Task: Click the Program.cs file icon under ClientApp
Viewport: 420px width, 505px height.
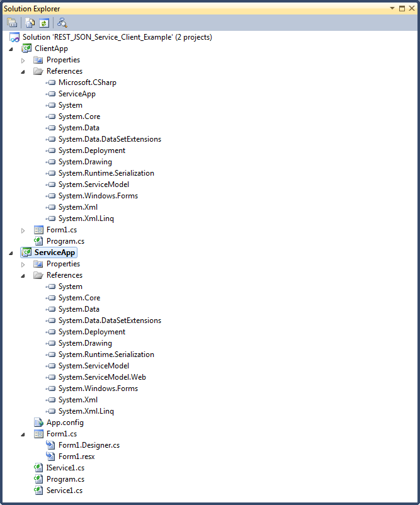Action: coord(38,241)
